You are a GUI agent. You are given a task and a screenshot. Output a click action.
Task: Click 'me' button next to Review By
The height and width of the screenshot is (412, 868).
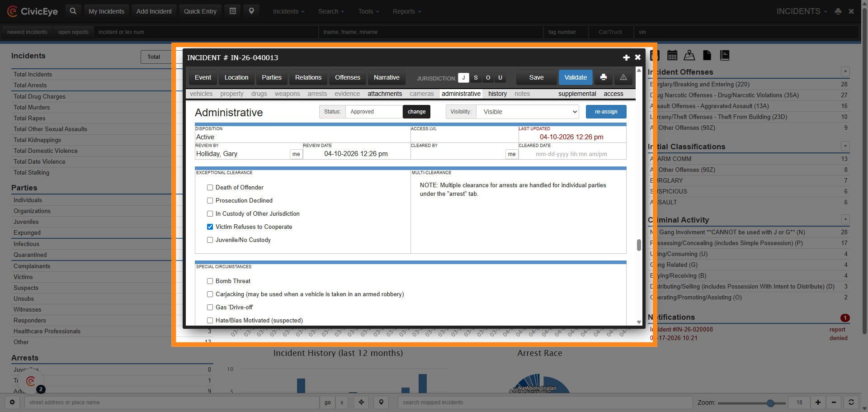click(x=296, y=154)
